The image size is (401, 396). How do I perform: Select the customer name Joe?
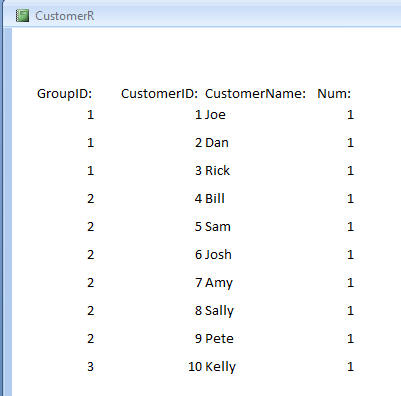(x=215, y=115)
